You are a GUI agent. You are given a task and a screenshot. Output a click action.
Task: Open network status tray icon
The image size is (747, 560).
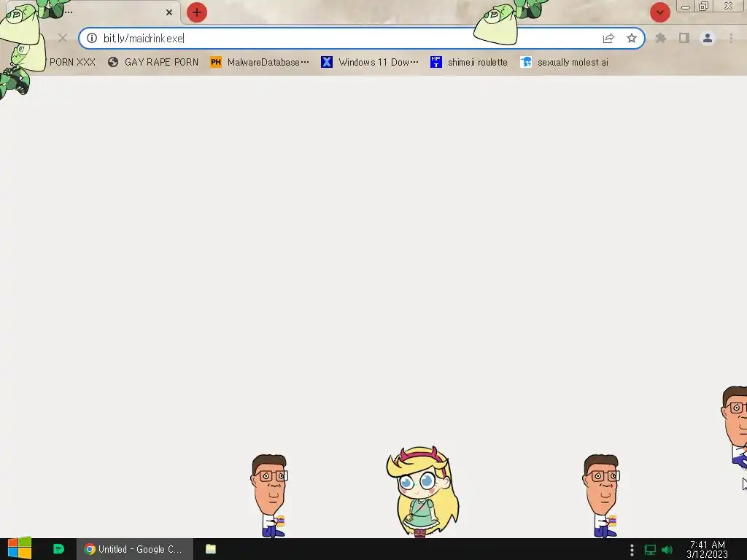[x=650, y=550]
